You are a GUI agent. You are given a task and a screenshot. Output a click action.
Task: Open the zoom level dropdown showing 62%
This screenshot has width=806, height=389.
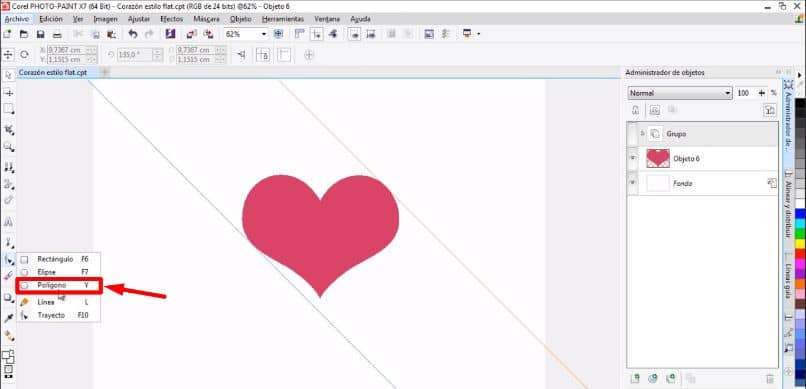click(x=264, y=34)
